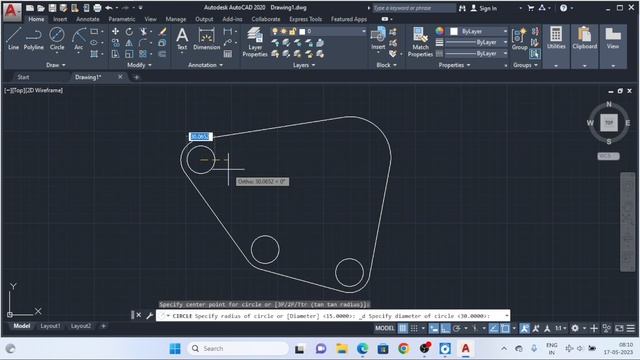
Task: Open the Manage ribbon tab
Action: 176,19
